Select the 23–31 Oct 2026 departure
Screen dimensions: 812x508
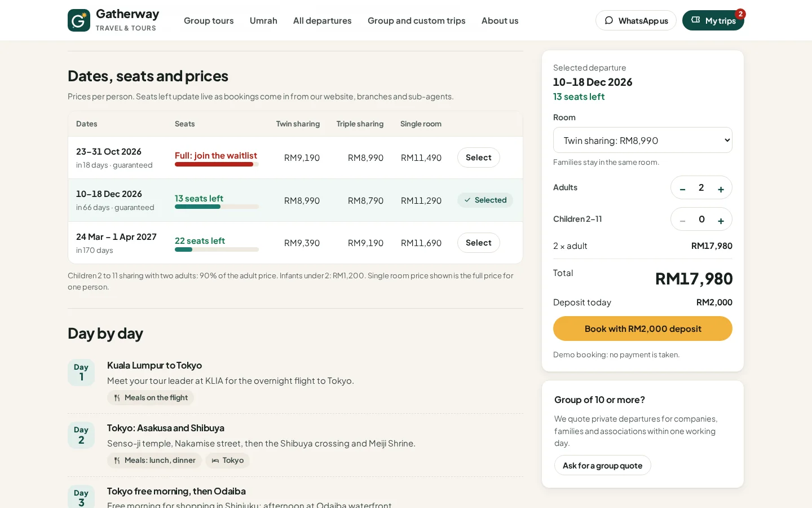479,157
